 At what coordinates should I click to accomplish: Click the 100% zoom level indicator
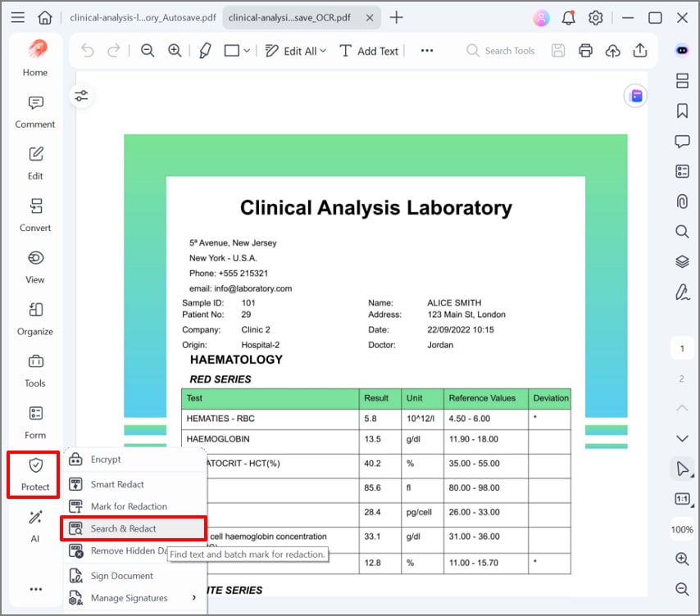[x=681, y=530]
